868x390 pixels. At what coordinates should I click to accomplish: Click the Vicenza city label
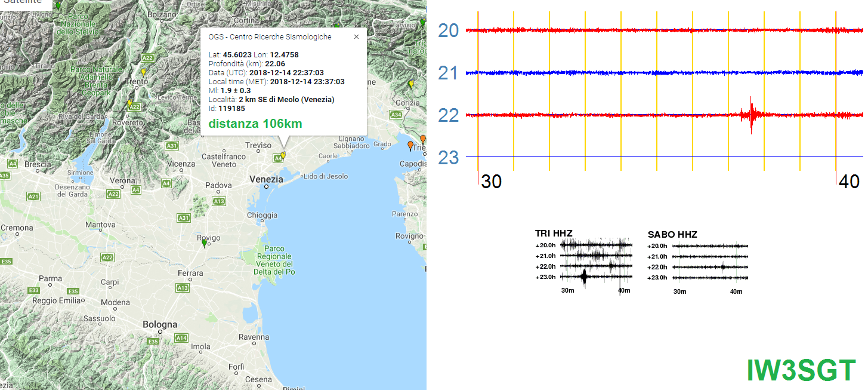(x=181, y=163)
